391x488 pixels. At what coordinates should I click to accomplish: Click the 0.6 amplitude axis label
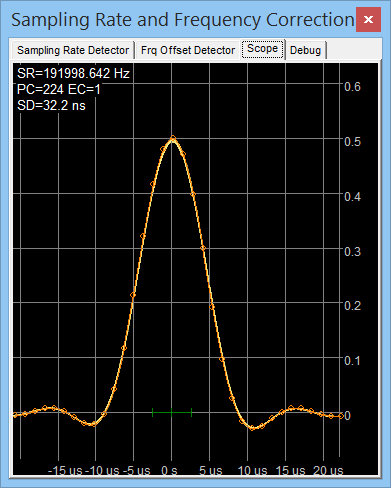[x=352, y=87]
